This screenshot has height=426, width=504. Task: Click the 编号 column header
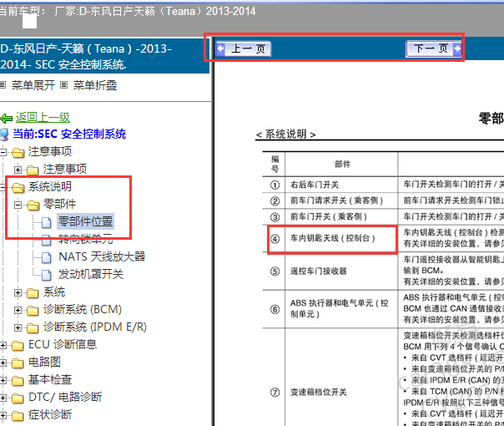[x=275, y=164]
